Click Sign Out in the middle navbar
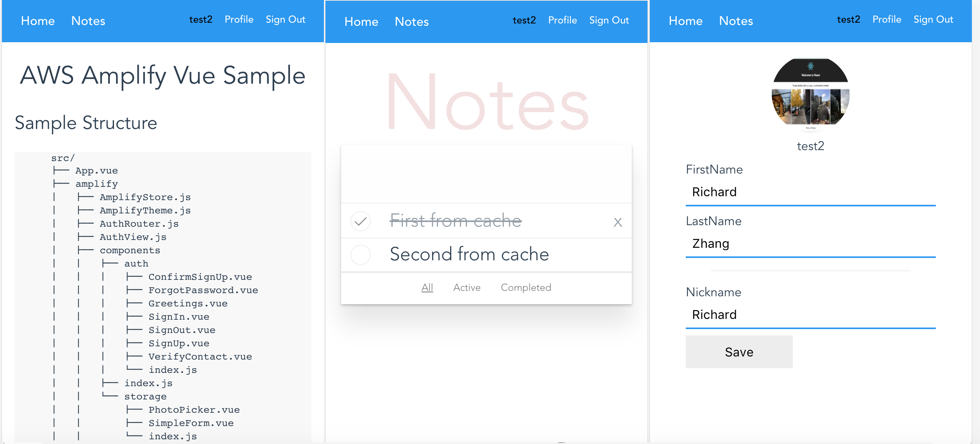Viewport: 980px width, 444px height. point(609,20)
